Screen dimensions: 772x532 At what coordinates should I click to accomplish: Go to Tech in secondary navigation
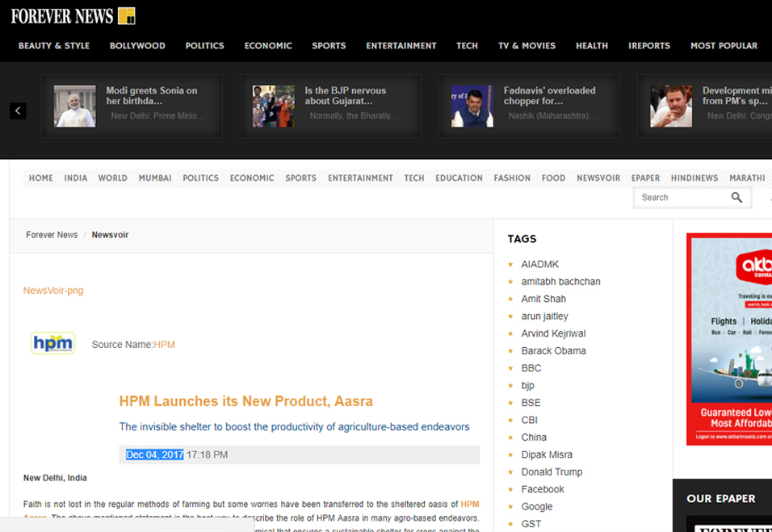point(414,178)
